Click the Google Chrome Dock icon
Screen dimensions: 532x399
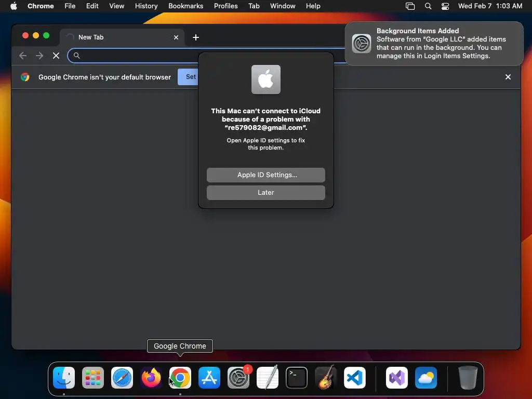(180, 378)
